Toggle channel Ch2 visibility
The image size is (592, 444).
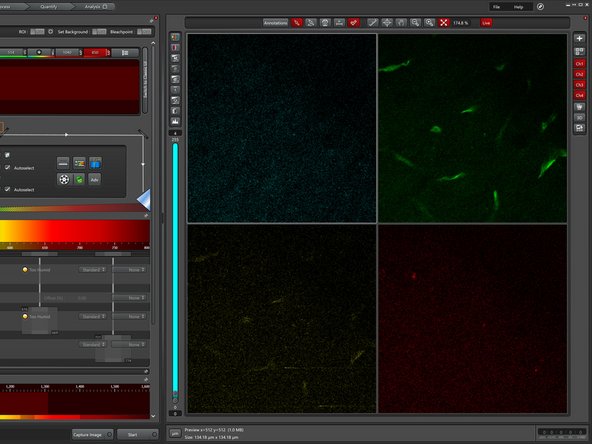coord(579,74)
